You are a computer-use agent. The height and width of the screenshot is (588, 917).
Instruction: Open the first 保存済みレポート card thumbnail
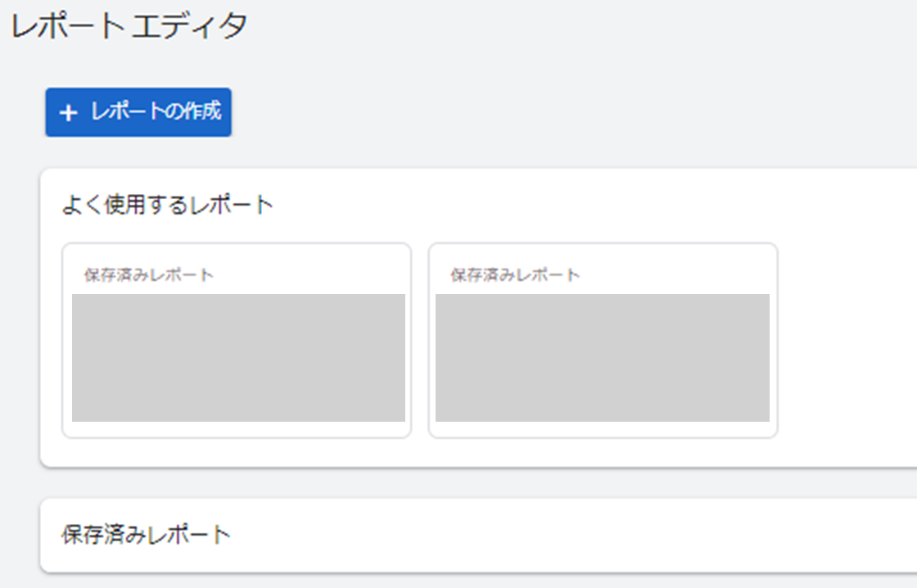[238, 358]
